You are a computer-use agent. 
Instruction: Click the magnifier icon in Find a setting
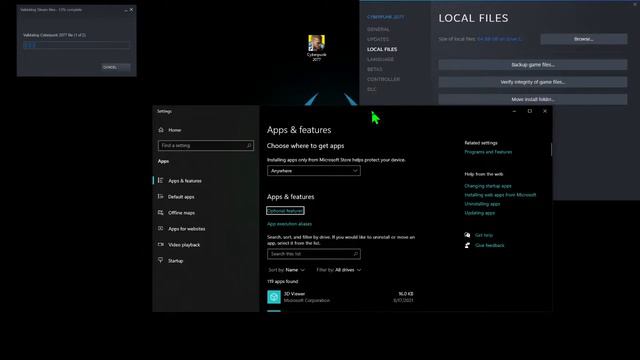click(249, 145)
